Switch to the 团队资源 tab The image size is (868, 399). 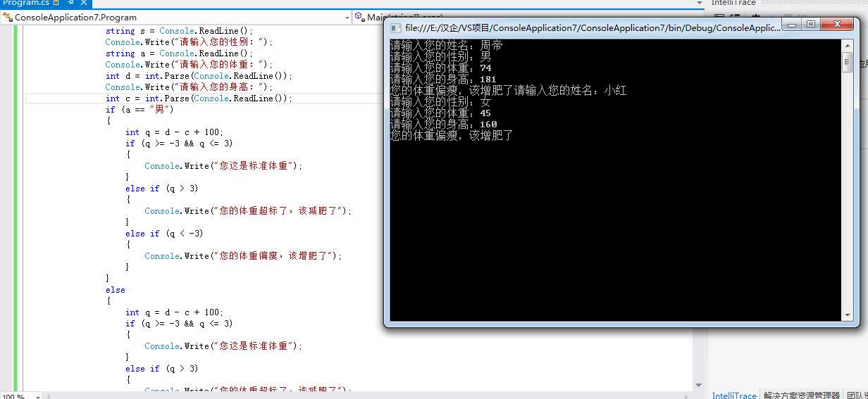coord(857,395)
